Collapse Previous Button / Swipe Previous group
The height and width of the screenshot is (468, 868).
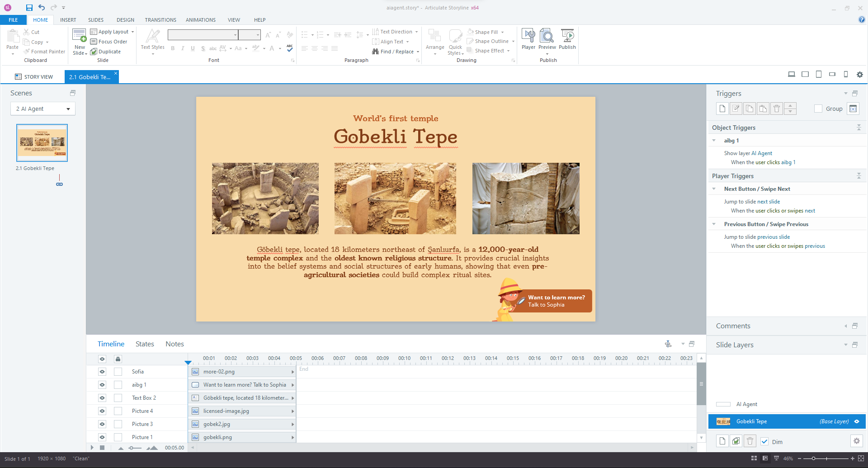click(714, 224)
